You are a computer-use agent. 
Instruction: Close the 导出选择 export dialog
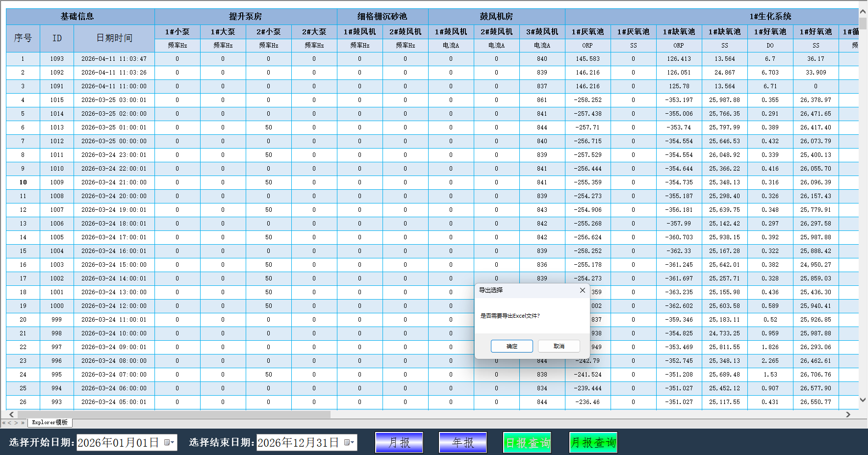click(x=582, y=290)
